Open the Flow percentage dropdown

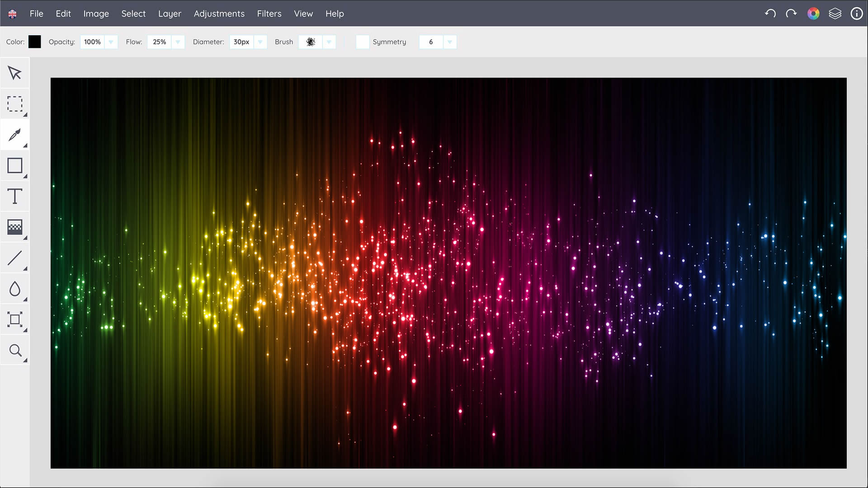tap(178, 42)
